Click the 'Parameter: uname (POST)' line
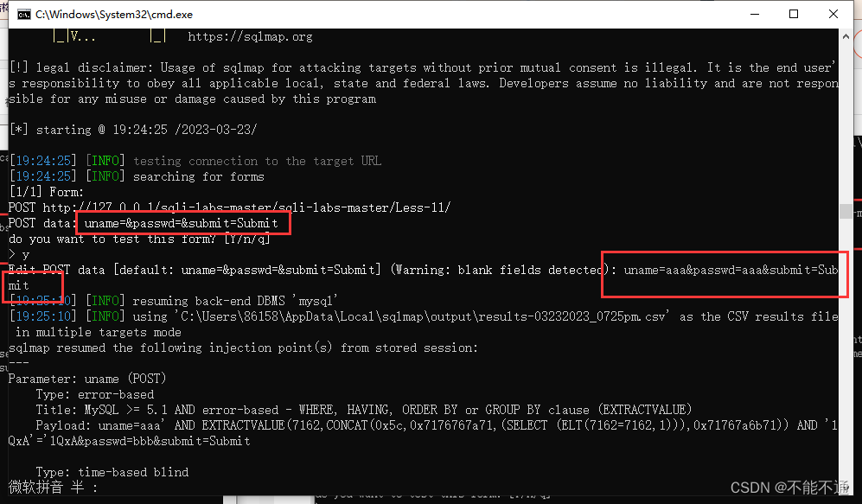 click(86, 379)
